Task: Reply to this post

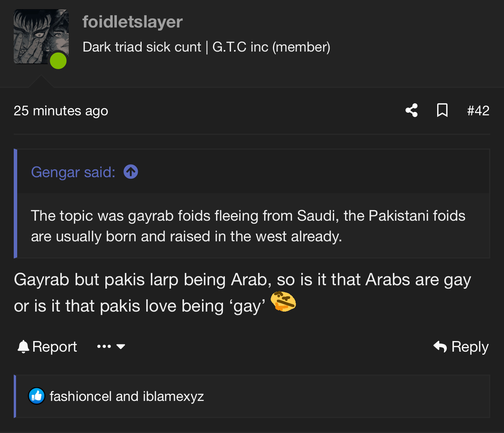Action: [470, 347]
